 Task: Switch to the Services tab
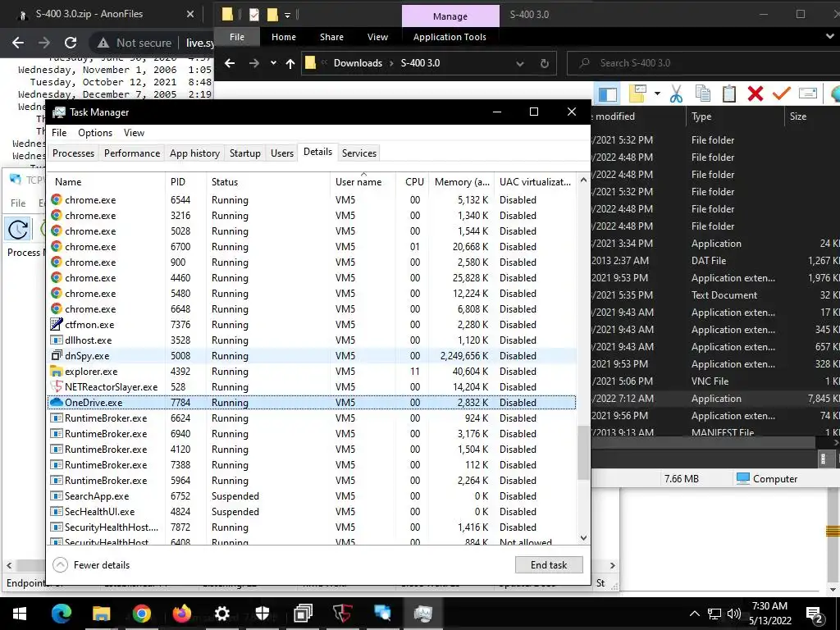[x=359, y=153]
